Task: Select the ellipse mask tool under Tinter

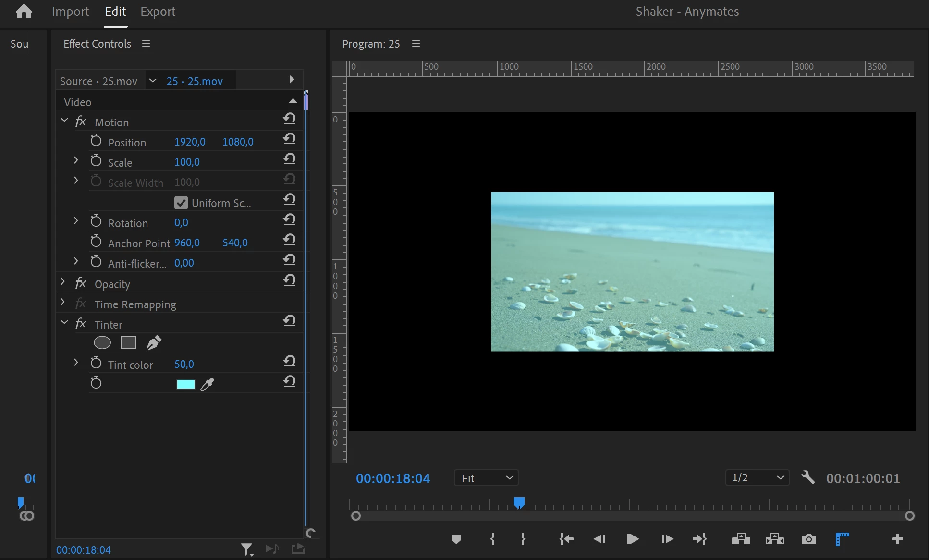Action: pyautogui.click(x=102, y=342)
